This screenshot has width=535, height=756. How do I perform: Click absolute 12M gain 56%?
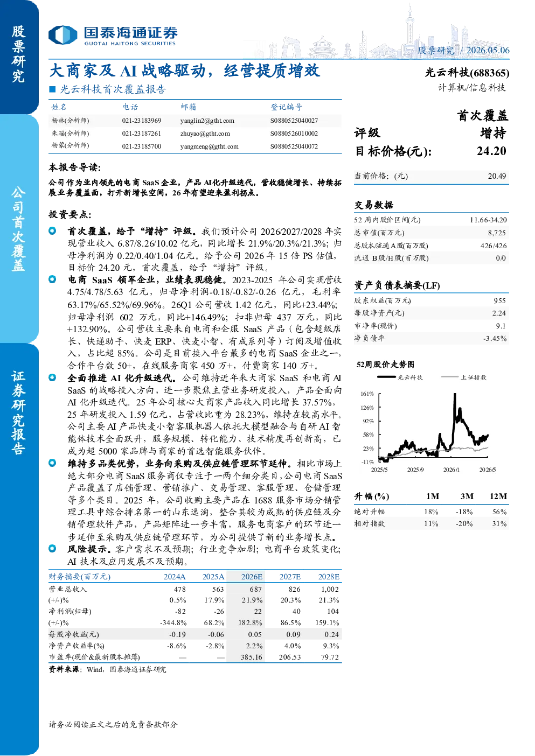pos(499,512)
